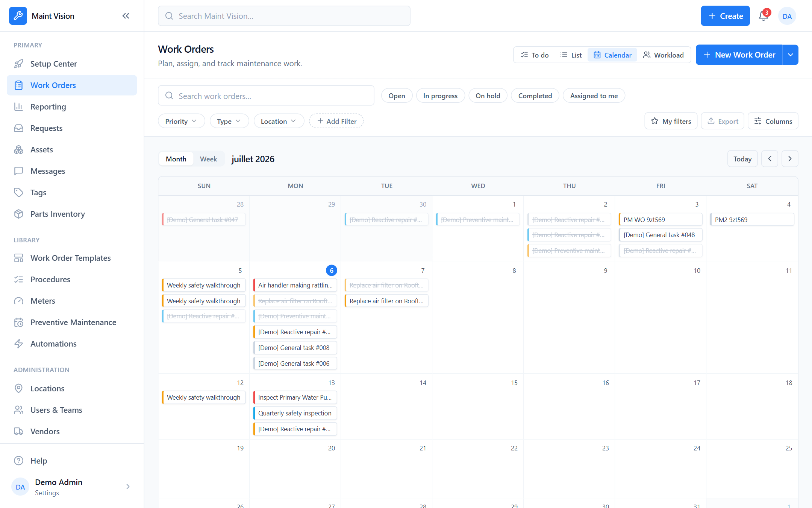Click the Help question mark icon

point(19,461)
